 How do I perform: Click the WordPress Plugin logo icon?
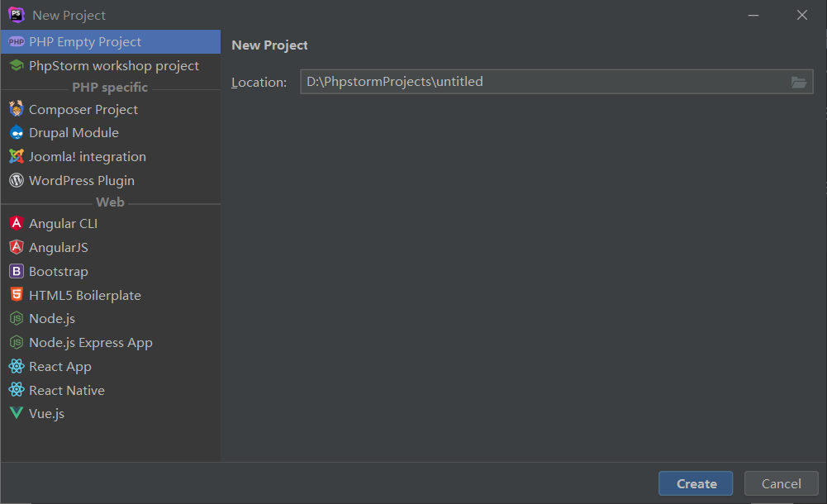[x=17, y=180]
